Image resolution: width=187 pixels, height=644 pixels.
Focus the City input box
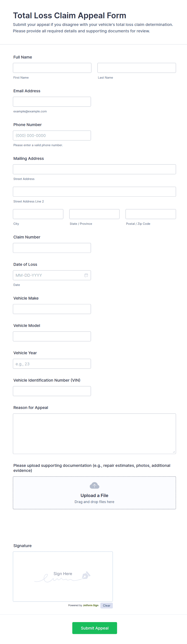(x=38, y=214)
